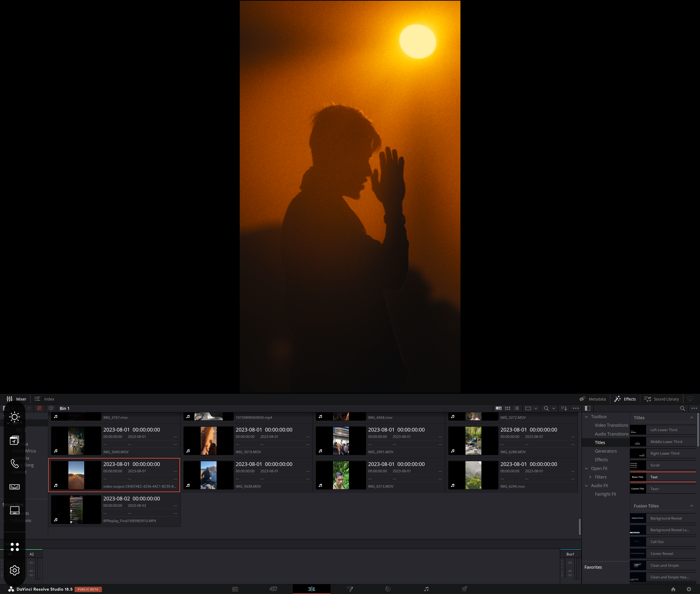Expand the Filters section under Open FX
The image size is (700, 594).
[x=591, y=477]
